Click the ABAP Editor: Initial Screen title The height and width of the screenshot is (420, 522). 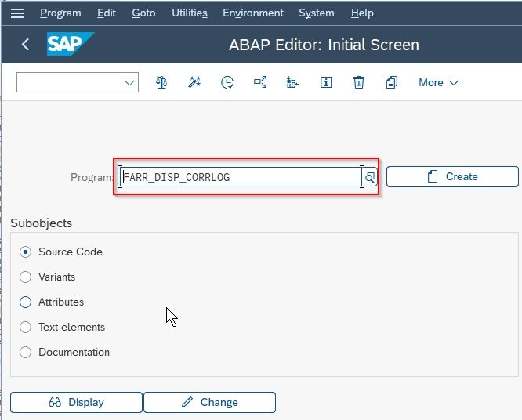(x=324, y=45)
